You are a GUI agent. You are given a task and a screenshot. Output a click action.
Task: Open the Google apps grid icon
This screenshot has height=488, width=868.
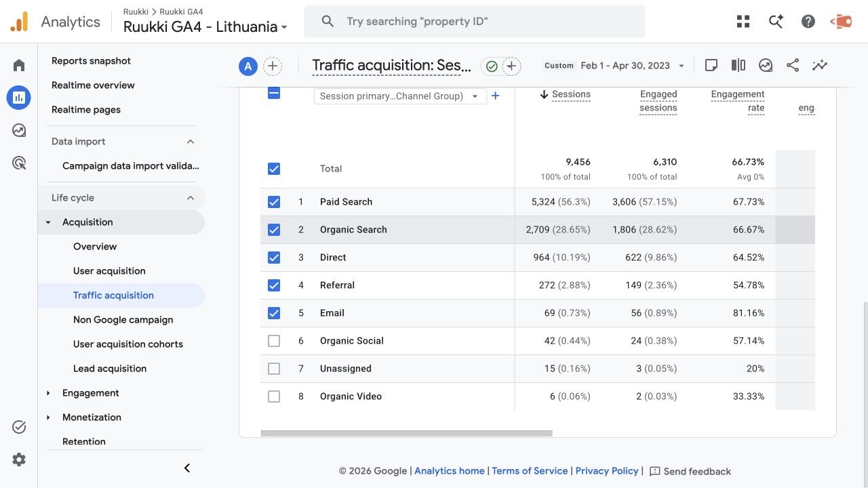743,22
